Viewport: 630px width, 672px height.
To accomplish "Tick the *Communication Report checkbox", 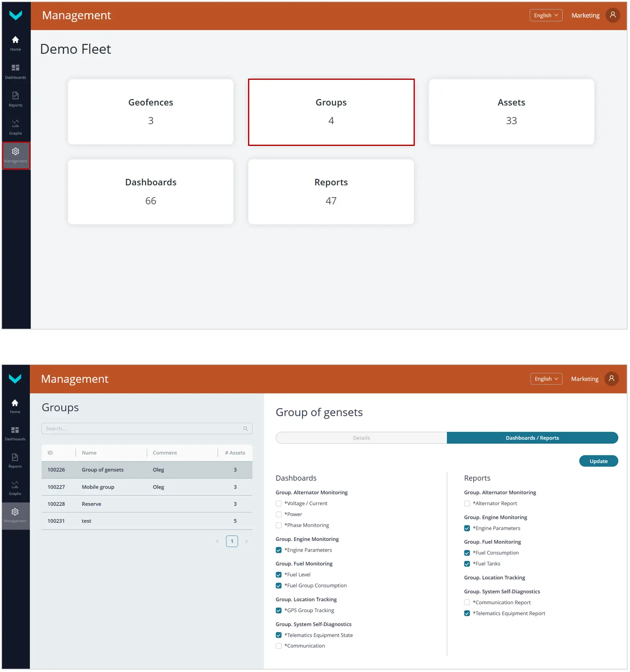I will [x=467, y=603].
